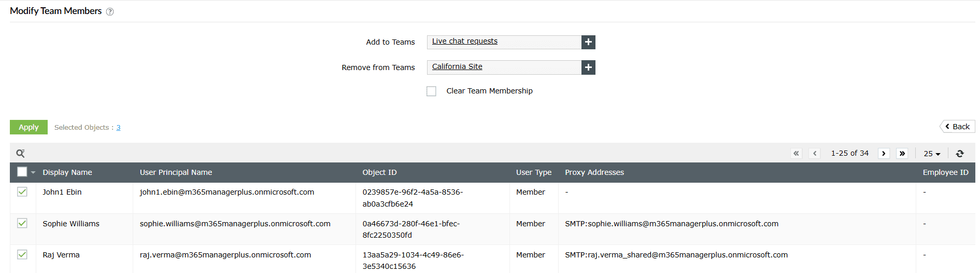Jump to the last page of results
Image resolution: width=980 pixels, height=273 pixels.
902,154
